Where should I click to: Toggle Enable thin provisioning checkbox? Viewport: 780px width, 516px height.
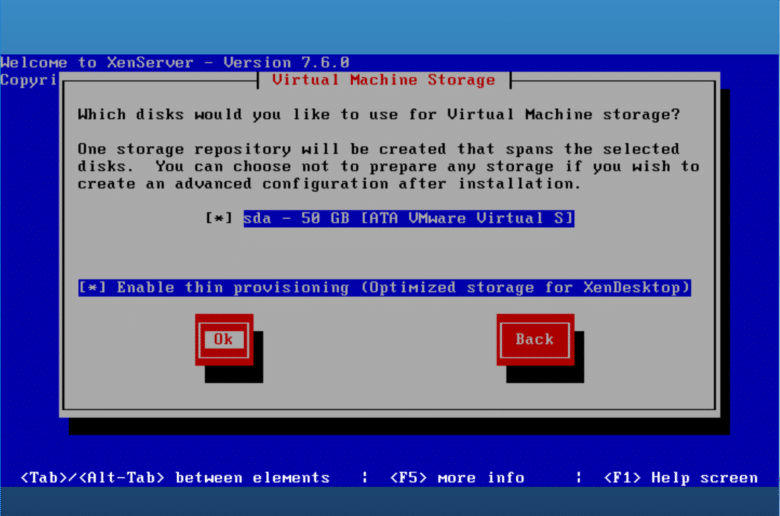click(93, 288)
